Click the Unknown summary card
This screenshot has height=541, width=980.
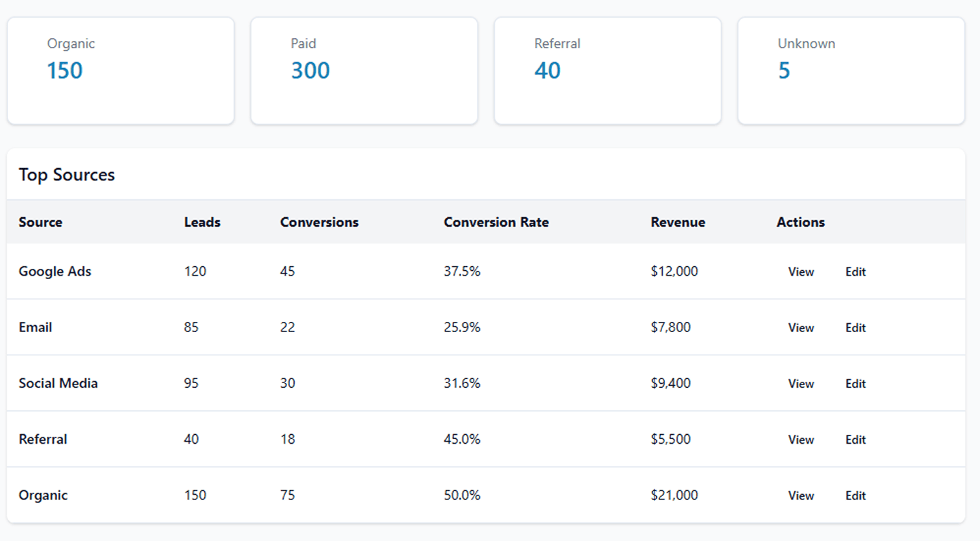tap(851, 71)
